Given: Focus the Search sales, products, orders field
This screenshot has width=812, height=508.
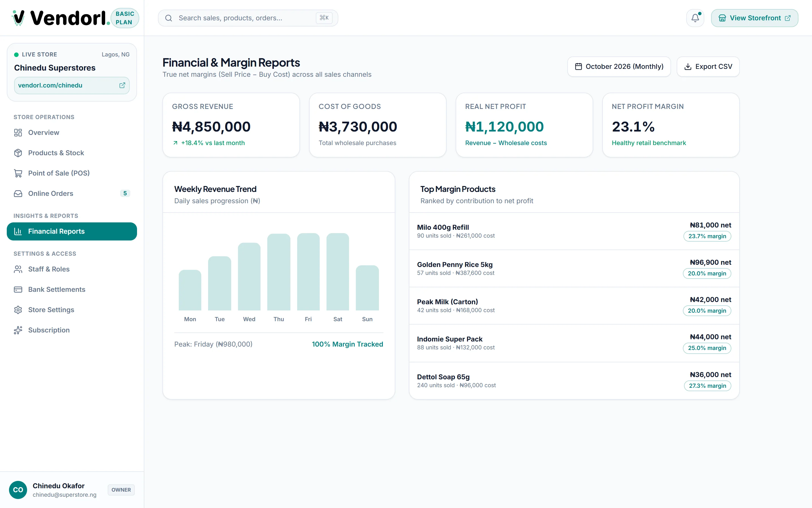Looking at the screenshot, I should pos(248,18).
